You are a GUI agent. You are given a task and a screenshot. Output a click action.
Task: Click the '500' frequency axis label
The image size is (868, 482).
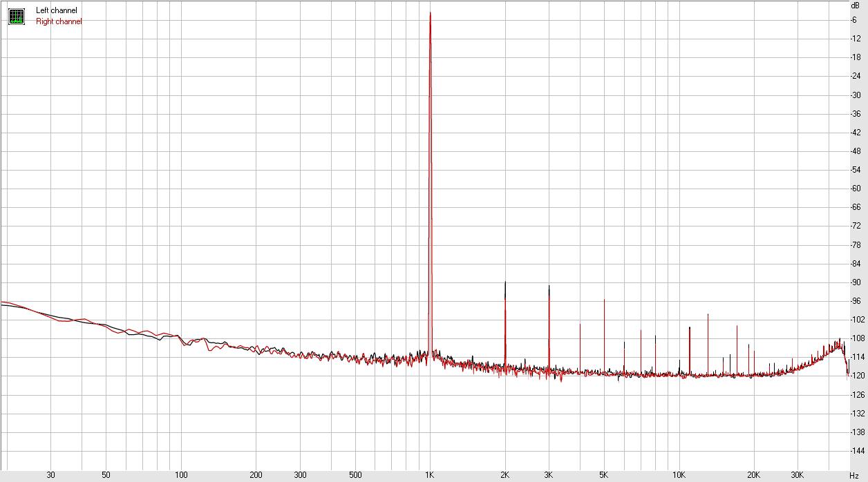click(x=355, y=475)
